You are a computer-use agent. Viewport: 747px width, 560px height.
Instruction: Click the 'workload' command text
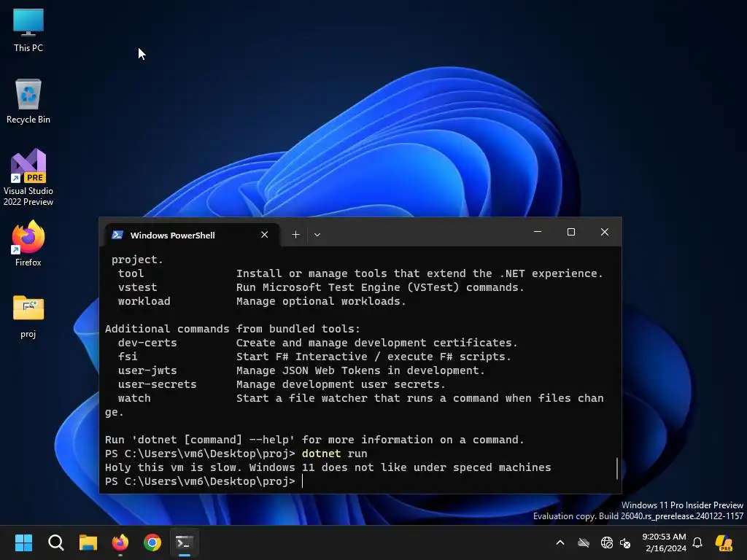point(144,301)
